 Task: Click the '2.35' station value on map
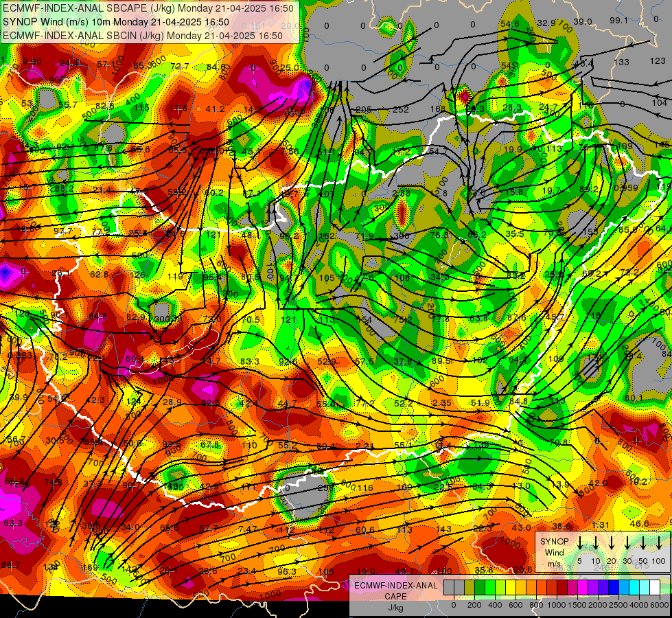[441, 402]
